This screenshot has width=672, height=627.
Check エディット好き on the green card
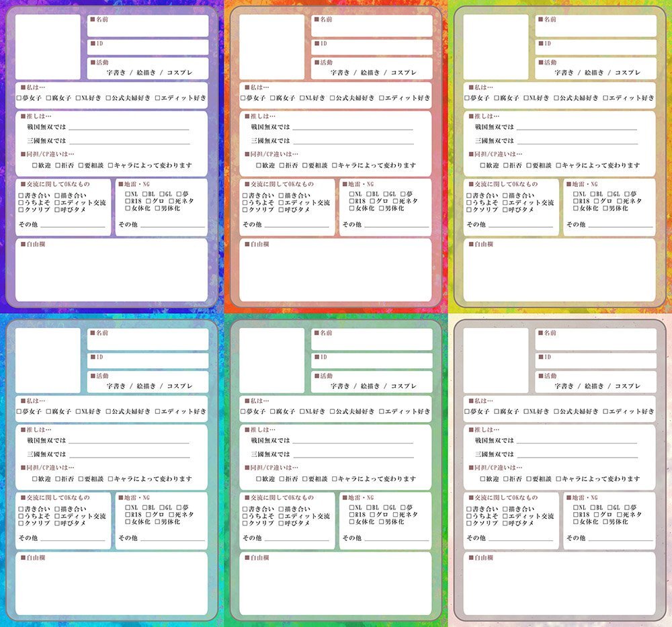point(382,411)
